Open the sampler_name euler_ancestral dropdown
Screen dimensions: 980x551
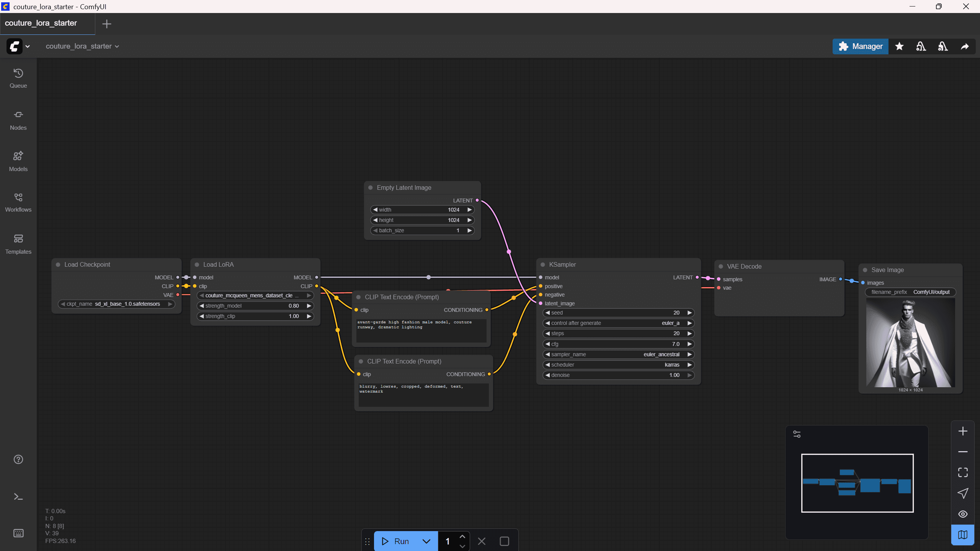(x=618, y=354)
